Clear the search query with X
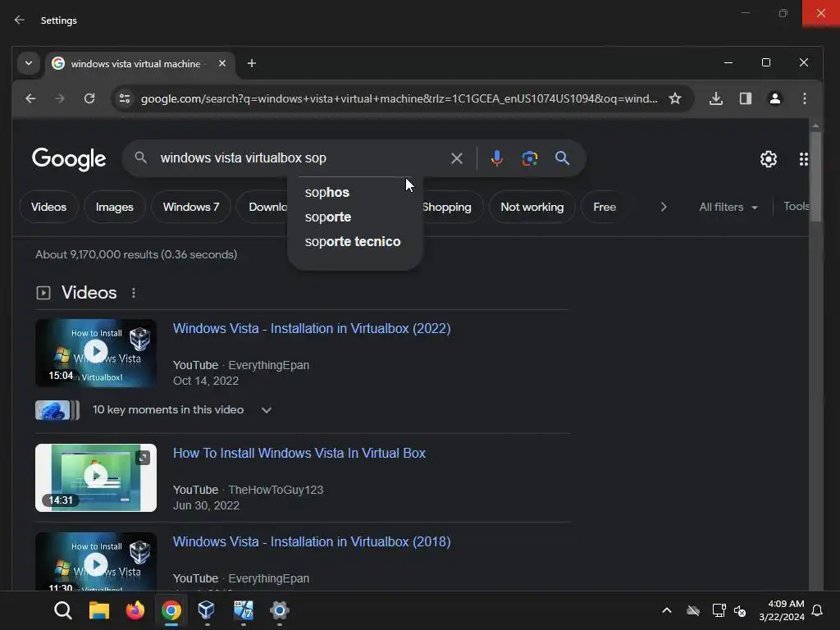 click(x=456, y=158)
